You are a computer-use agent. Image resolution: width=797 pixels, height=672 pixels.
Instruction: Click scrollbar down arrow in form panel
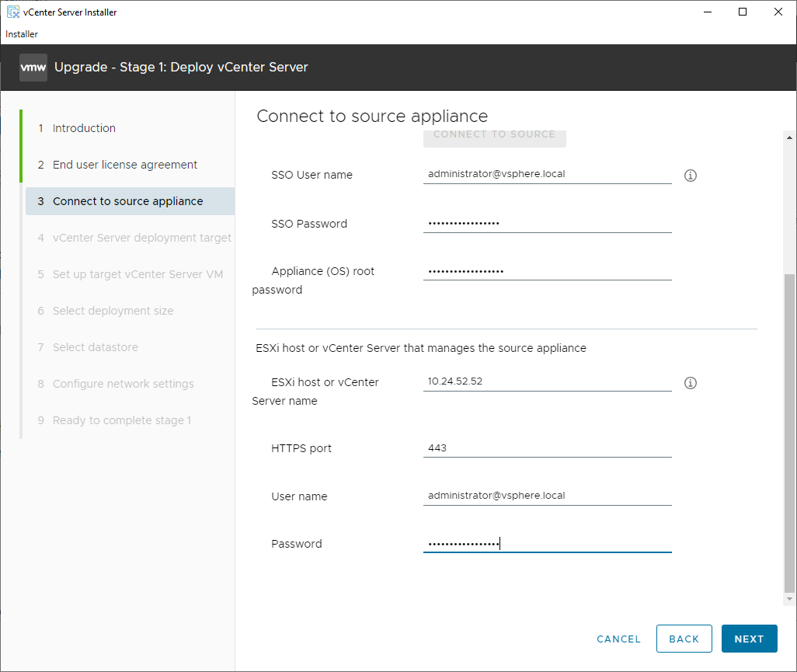coord(789,599)
